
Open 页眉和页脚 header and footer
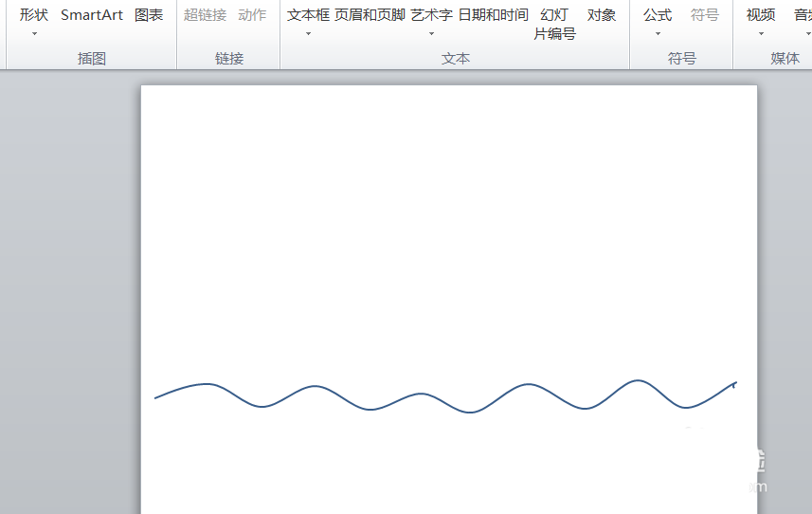point(370,15)
